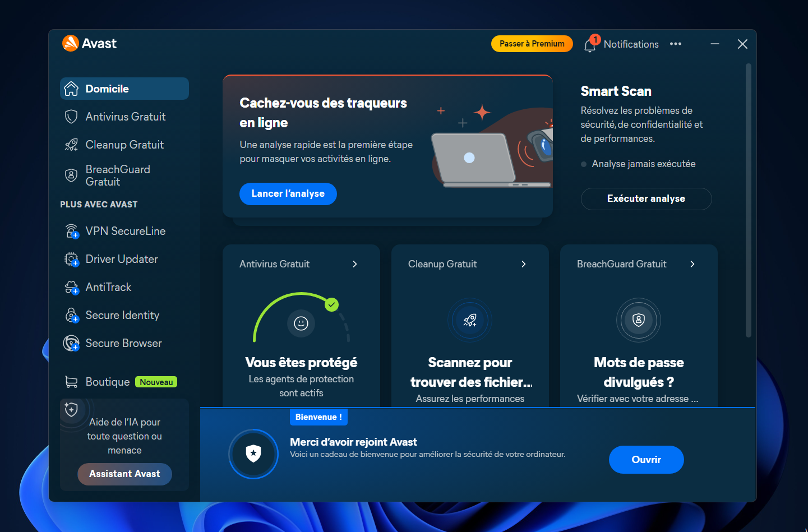
Task: Click the Ouvrir button
Action: click(646, 460)
